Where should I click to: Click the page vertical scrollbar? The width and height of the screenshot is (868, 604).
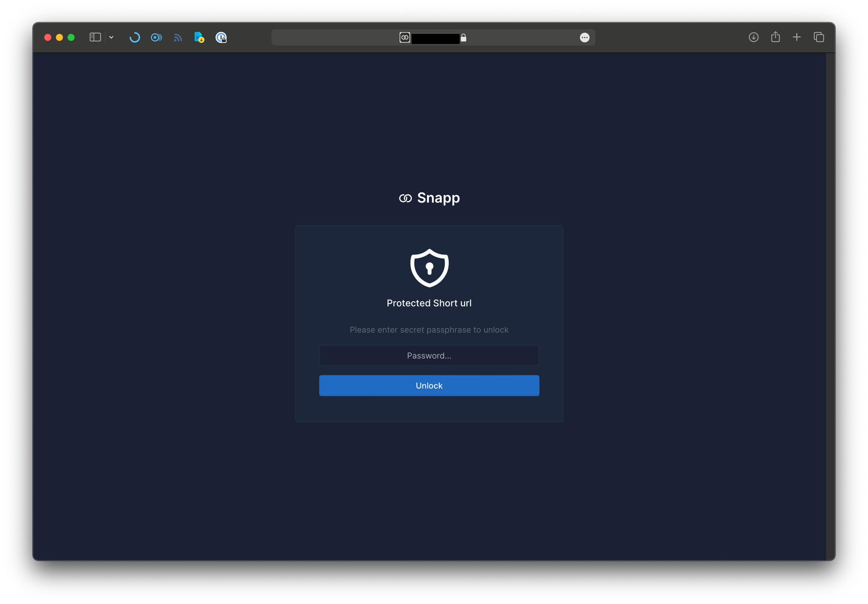[830, 306]
